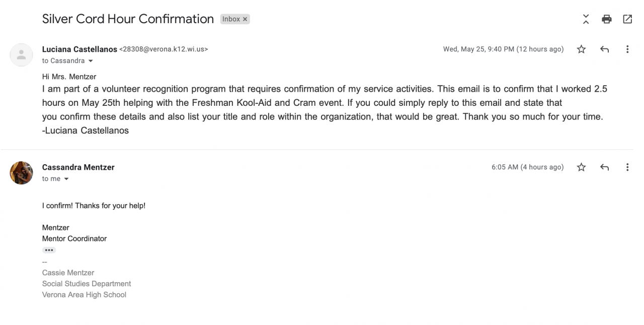644x325 pixels.
Task: Collapse all messages in the conversation
Action: click(x=586, y=19)
